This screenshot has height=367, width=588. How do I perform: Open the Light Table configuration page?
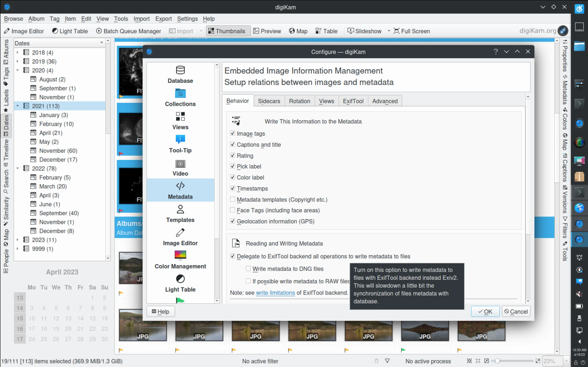180,283
